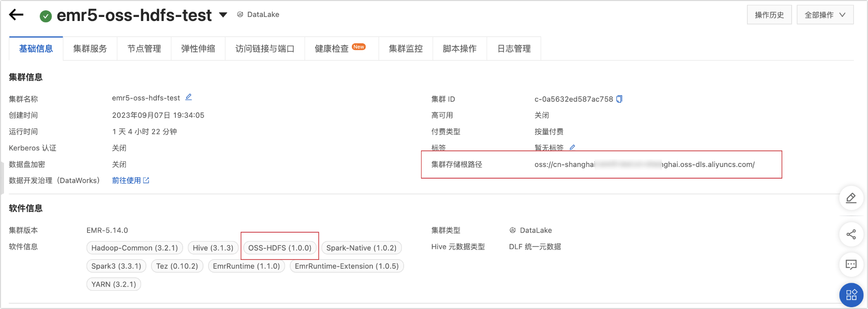Go to the 访问链接与端口 tab

[x=265, y=49]
